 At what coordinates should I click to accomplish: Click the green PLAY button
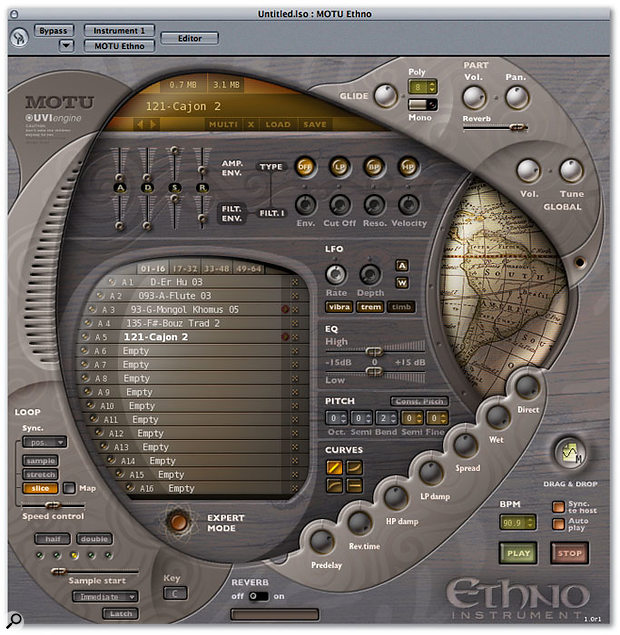pos(518,554)
